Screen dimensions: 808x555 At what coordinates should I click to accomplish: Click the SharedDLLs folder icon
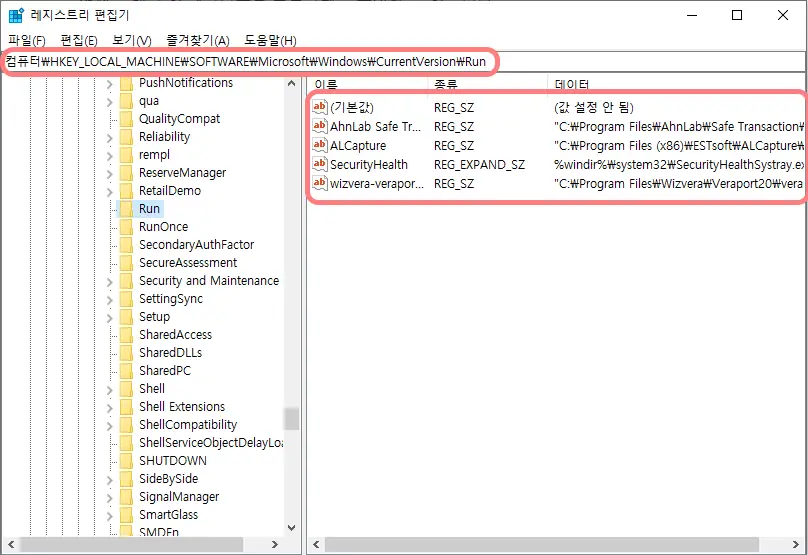tap(126, 353)
